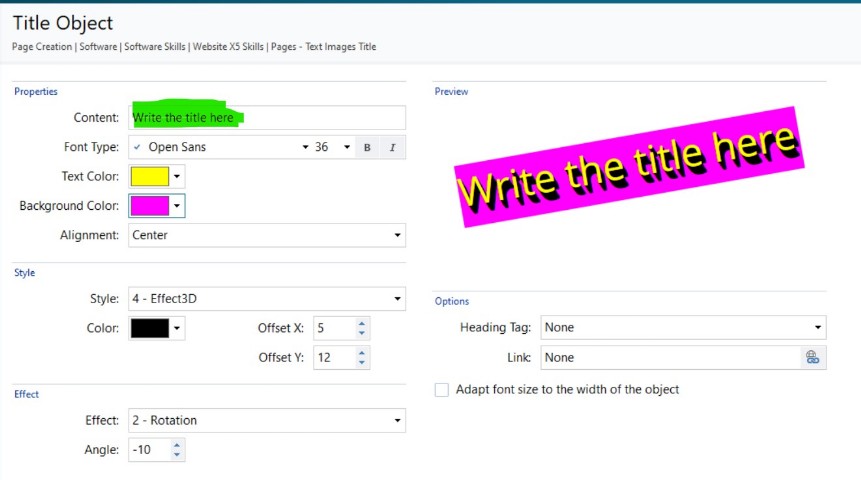The height and width of the screenshot is (480, 861).
Task: Click the Link None field
Action: coord(671,358)
